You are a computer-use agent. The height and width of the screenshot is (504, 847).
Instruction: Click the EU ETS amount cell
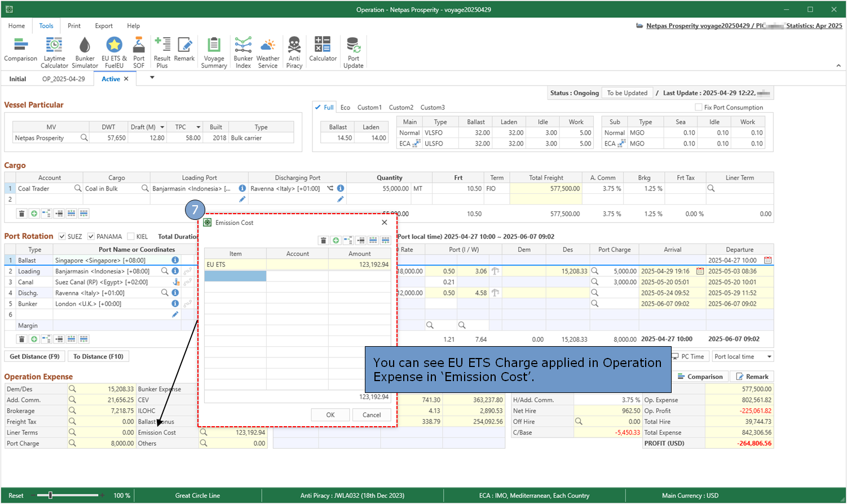point(359,264)
